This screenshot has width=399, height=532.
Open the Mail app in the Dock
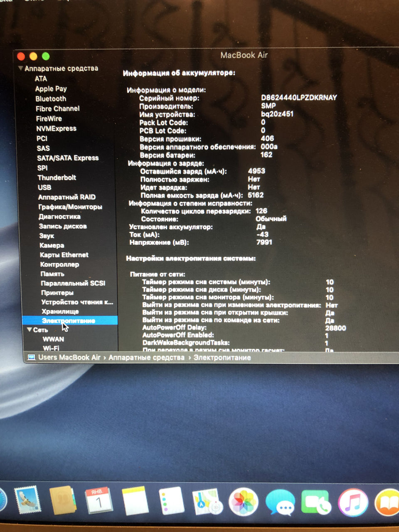[x=27, y=500]
